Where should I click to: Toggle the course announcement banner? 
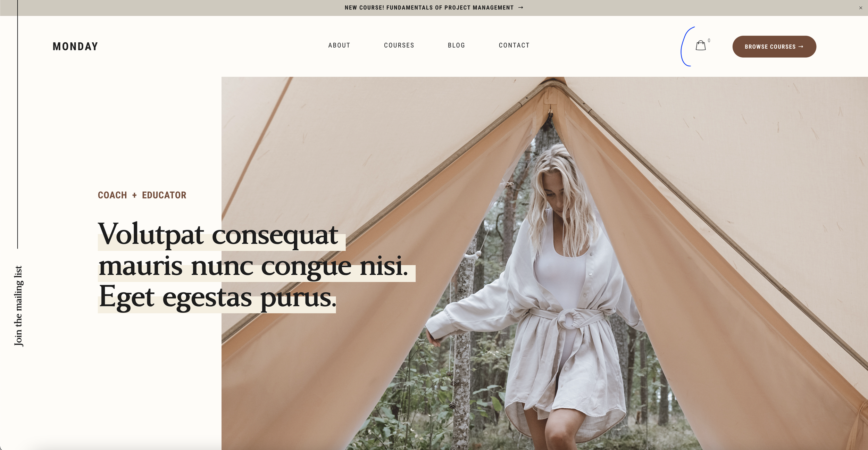point(861,7)
